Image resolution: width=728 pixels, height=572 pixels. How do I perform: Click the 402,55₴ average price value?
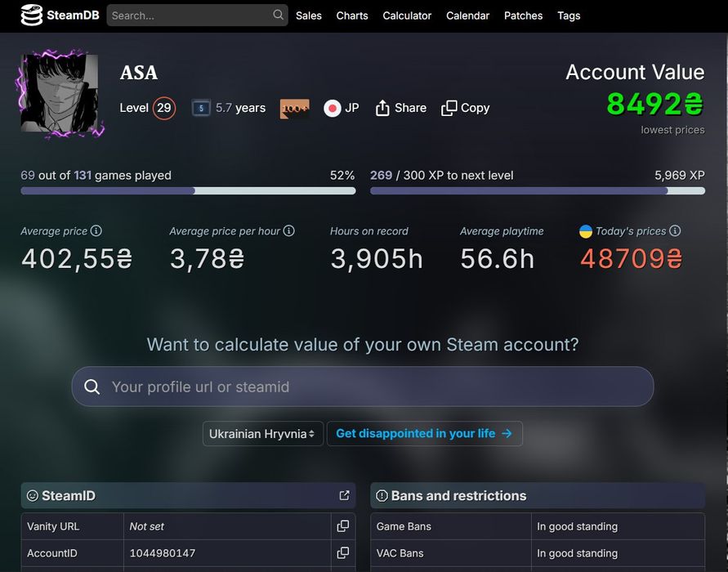77,258
